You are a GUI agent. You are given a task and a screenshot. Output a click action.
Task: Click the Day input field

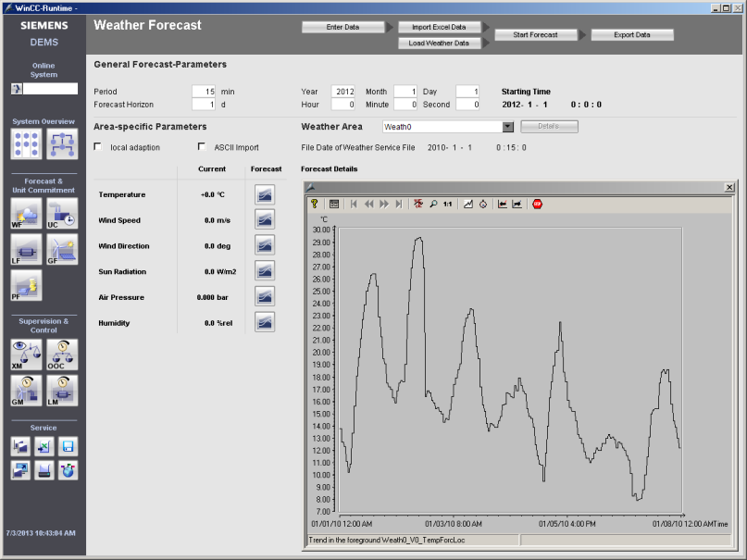click(x=467, y=92)
